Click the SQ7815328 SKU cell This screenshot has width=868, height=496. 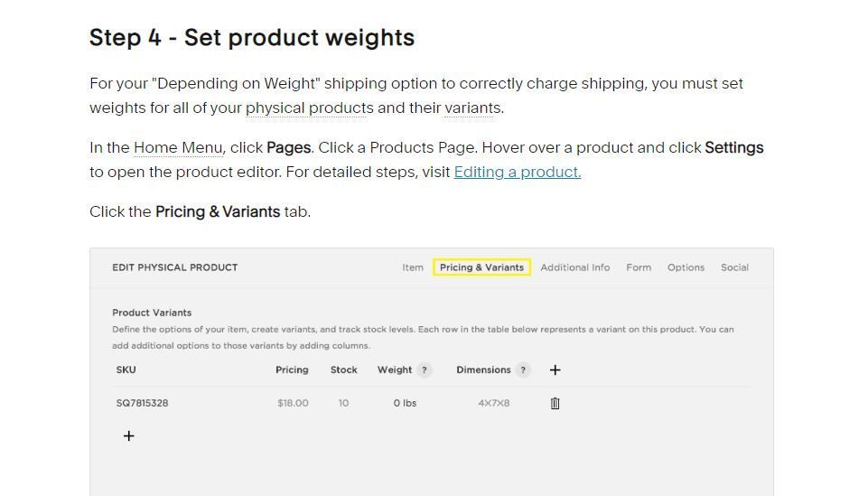(142, 403)
